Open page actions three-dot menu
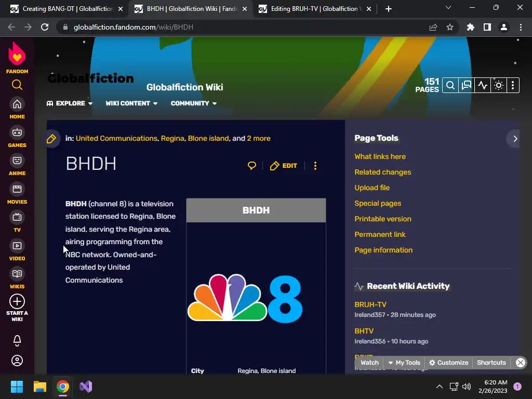The height and width of the screenshot is (399, 532). [x=315, y=166]
